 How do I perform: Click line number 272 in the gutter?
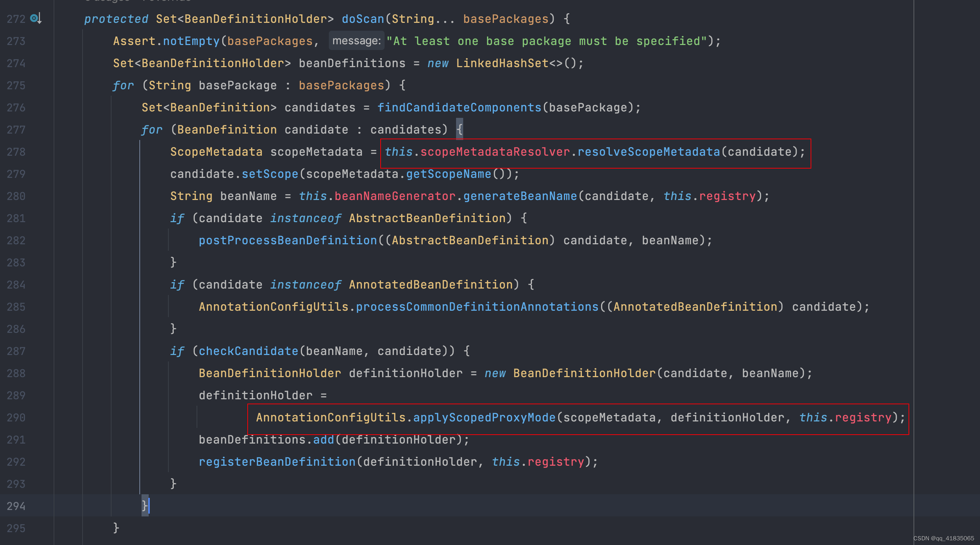point(16,19)
